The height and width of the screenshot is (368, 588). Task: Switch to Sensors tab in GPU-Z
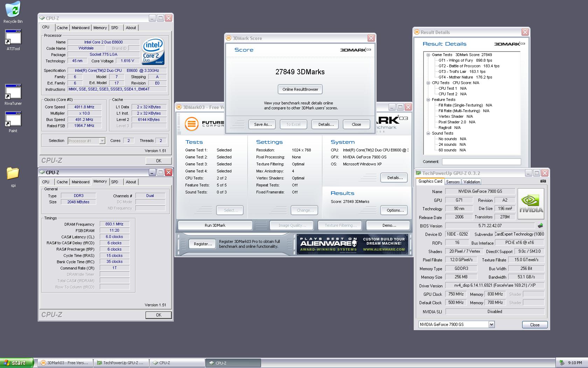click(453, 182)
